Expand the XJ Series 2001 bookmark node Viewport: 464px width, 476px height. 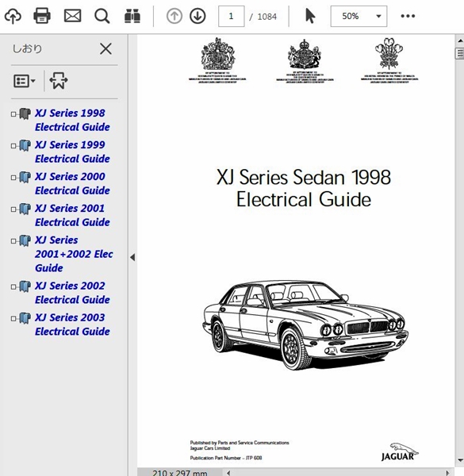[13, 209]
